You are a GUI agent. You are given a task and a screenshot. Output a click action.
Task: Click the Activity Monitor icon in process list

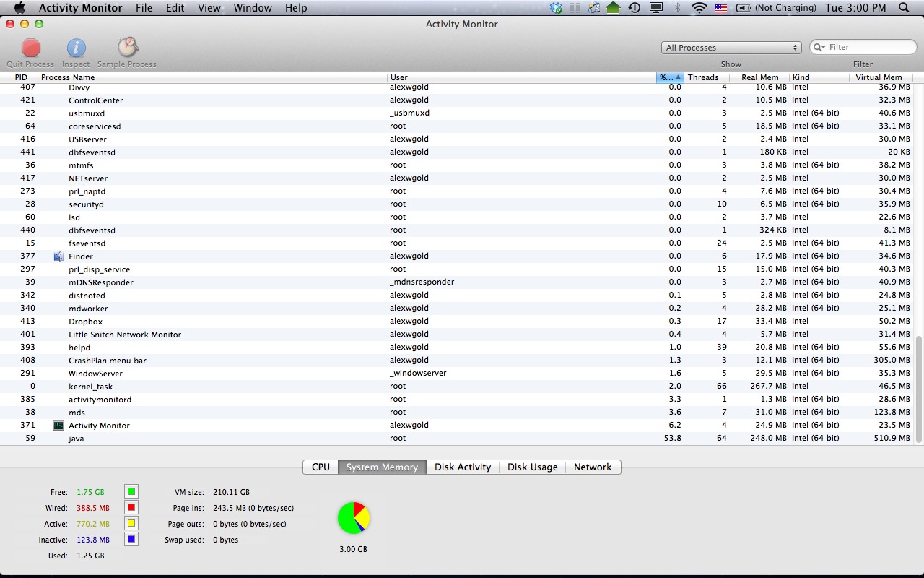(58, 426)
